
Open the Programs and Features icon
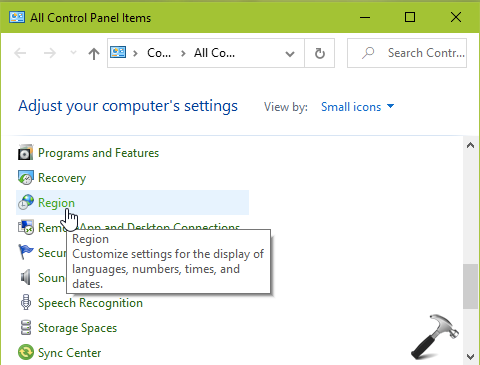(25, 153)
